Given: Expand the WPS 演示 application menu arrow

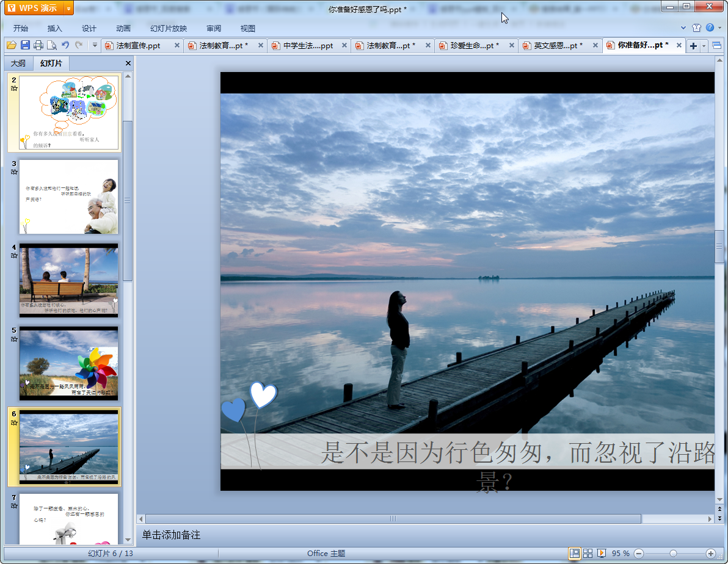Looking at the screenshot, I should pyautogui.click(x=68, y=8).
